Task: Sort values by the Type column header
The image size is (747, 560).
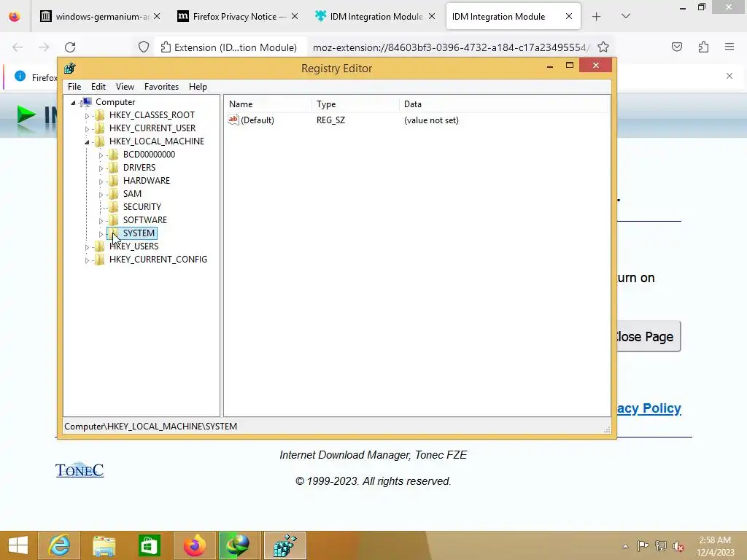Action: [x=356, y=104]
